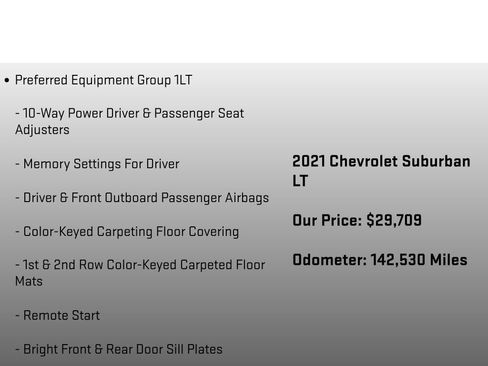
Task: Click the 2021 Chevrolet Suburban title
Action: [381, 161]
